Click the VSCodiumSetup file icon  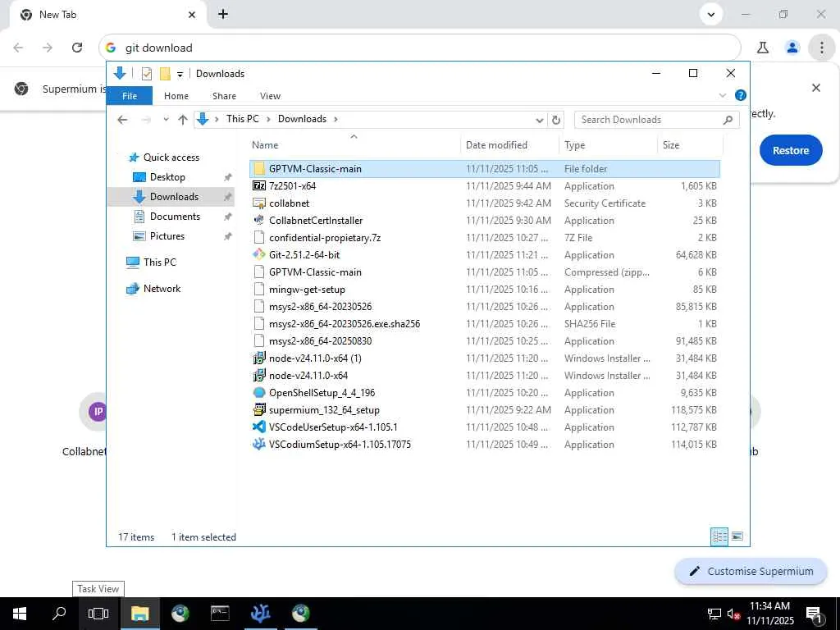258,444
